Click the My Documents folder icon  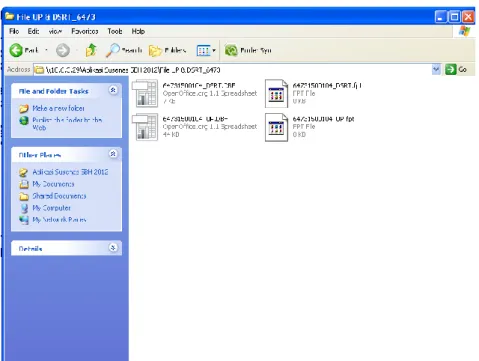click(x=24, y=184)
